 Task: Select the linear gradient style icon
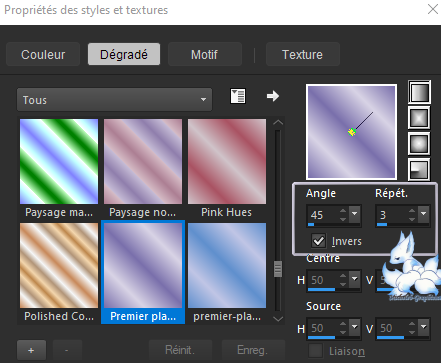(419, 92)
